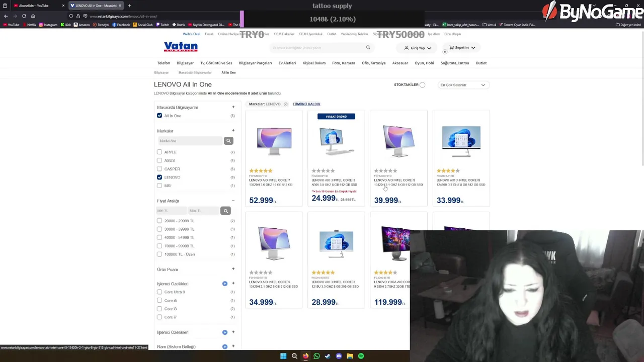Open the Tv, Görüntü ve Ses menu

(x=216, y=63)
